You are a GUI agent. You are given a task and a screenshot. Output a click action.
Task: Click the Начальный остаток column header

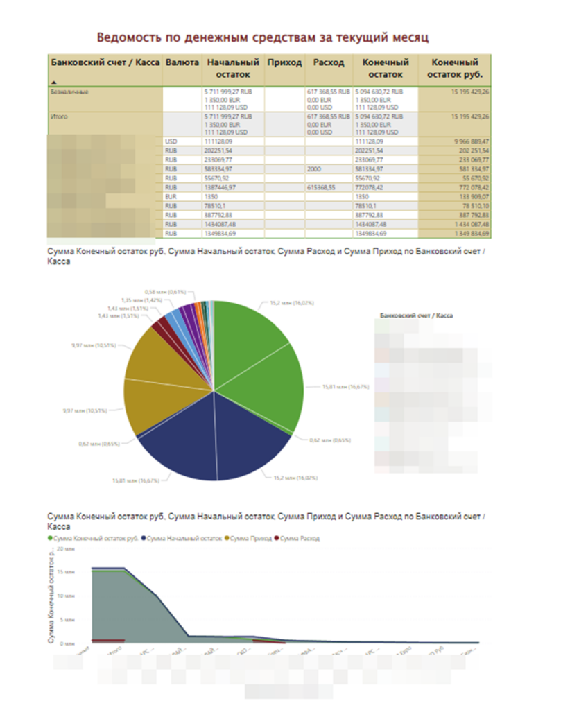tap(233, 69)
